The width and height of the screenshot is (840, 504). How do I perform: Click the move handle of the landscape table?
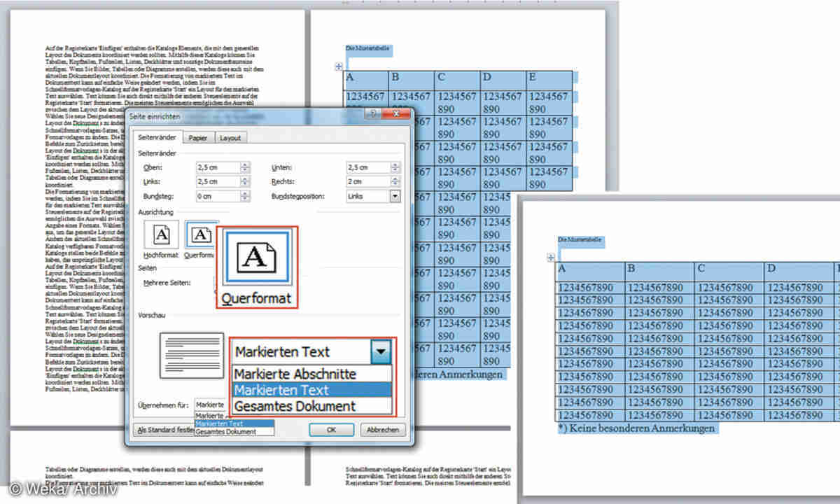tap(550, 258)
